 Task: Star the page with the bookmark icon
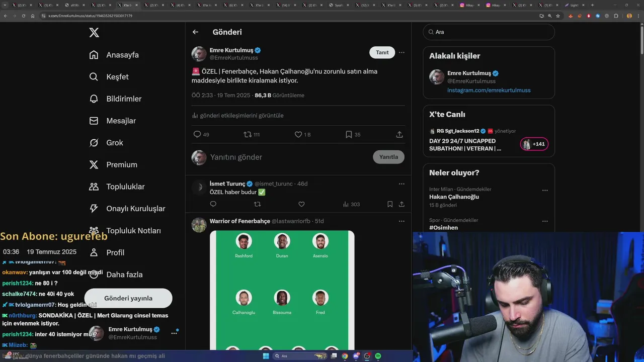[558, 16]
